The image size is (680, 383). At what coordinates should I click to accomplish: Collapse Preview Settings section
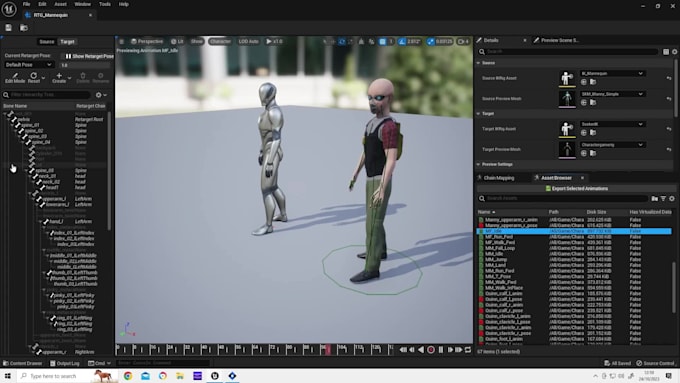pyautogui.click(x=479, y=164)
